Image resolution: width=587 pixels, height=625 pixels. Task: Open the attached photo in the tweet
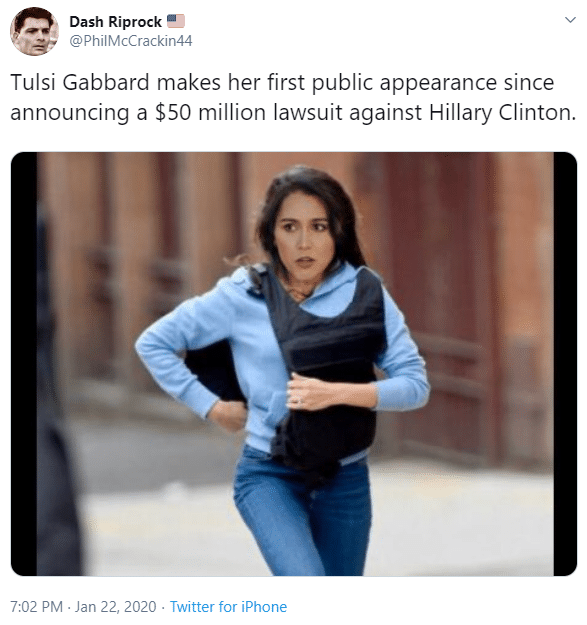coord(294,364)
